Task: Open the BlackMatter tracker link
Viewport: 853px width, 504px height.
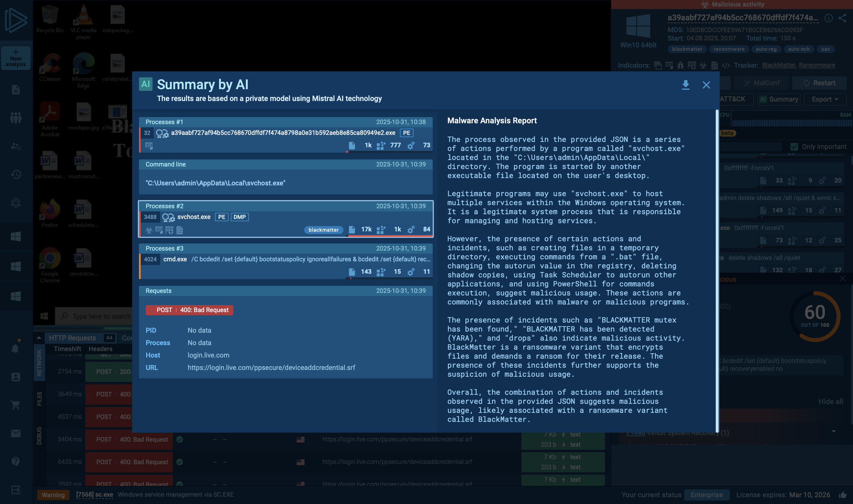Action: [x=778, y=65]
